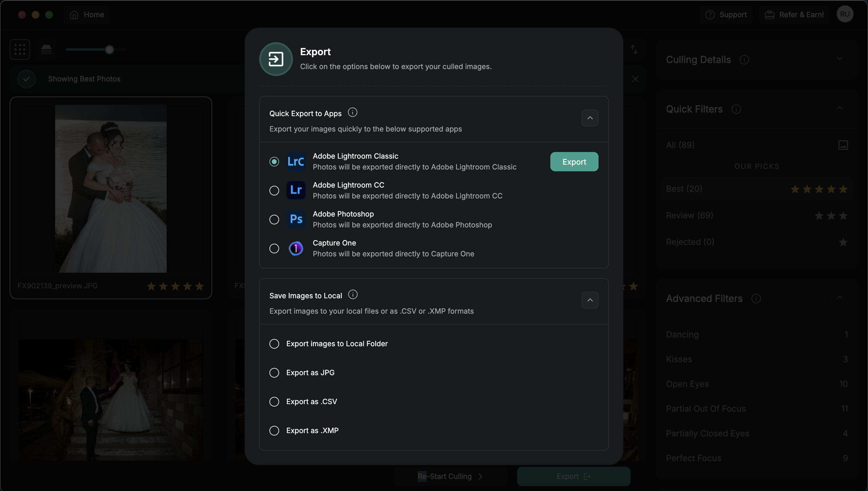Click the Support question mark icon
The width and height of the screenshot is (868, 491).
click(x=710, y=15)
